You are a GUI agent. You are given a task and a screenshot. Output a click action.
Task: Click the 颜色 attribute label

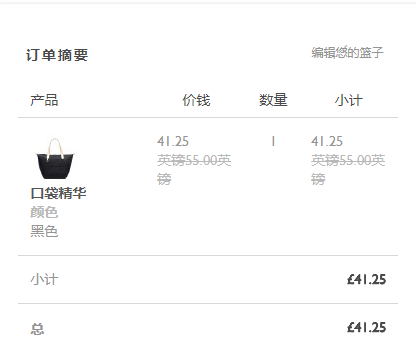point(44,212)
